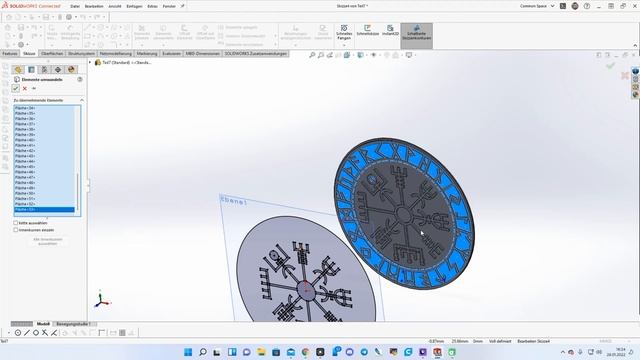The width and height of the screenshot is (640, 360).
Task: Click Alle Innenkonturen auswählen button
Action: [48, 241]
